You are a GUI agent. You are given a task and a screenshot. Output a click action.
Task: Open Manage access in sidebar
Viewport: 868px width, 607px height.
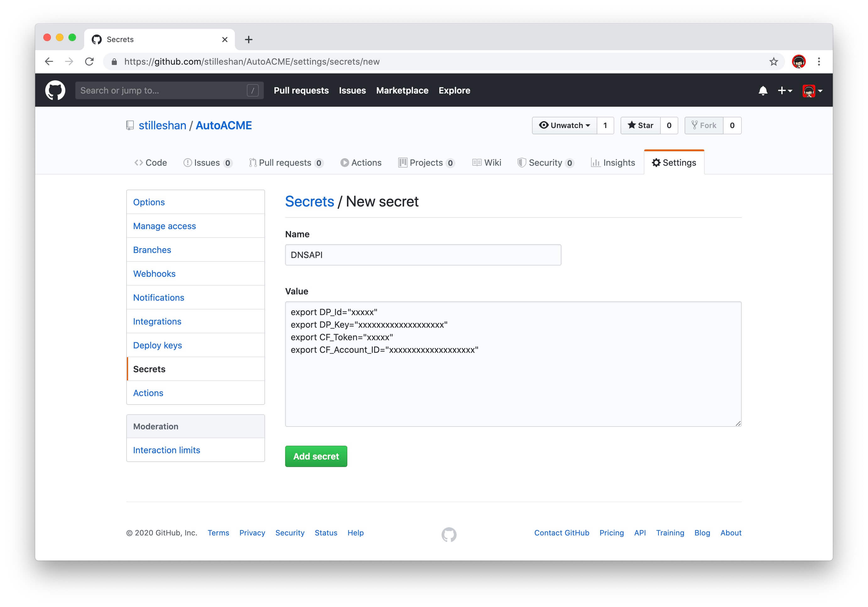(195, 226)
